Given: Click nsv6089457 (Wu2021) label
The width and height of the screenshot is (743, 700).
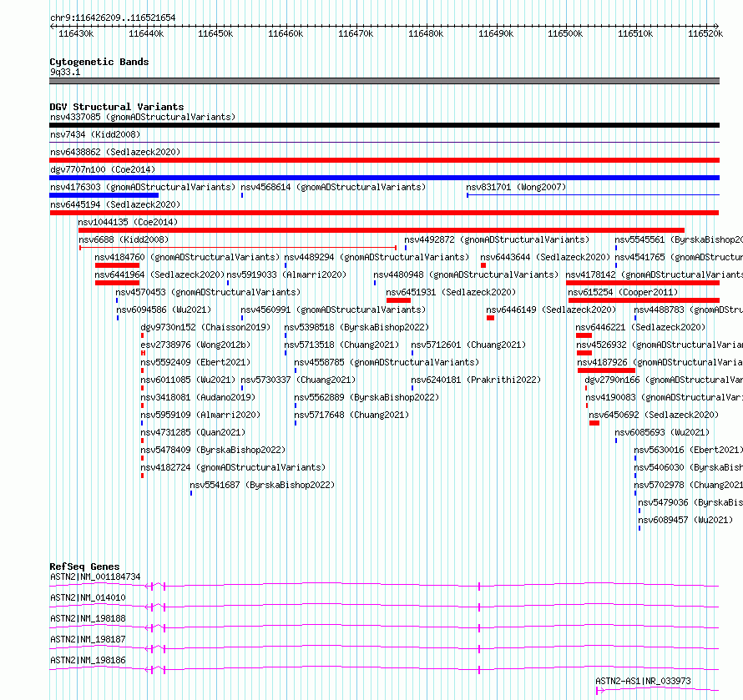Looking at the screenshot, I should click(685, 520).
